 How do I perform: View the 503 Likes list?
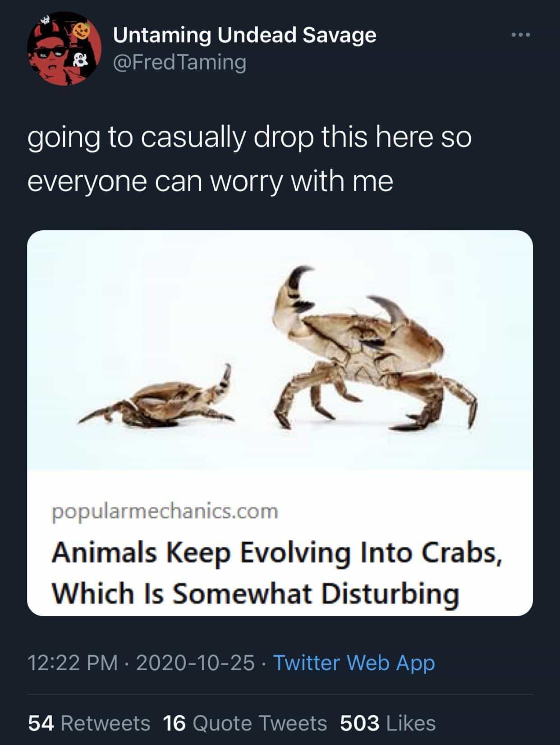click(x=388, y=723)
